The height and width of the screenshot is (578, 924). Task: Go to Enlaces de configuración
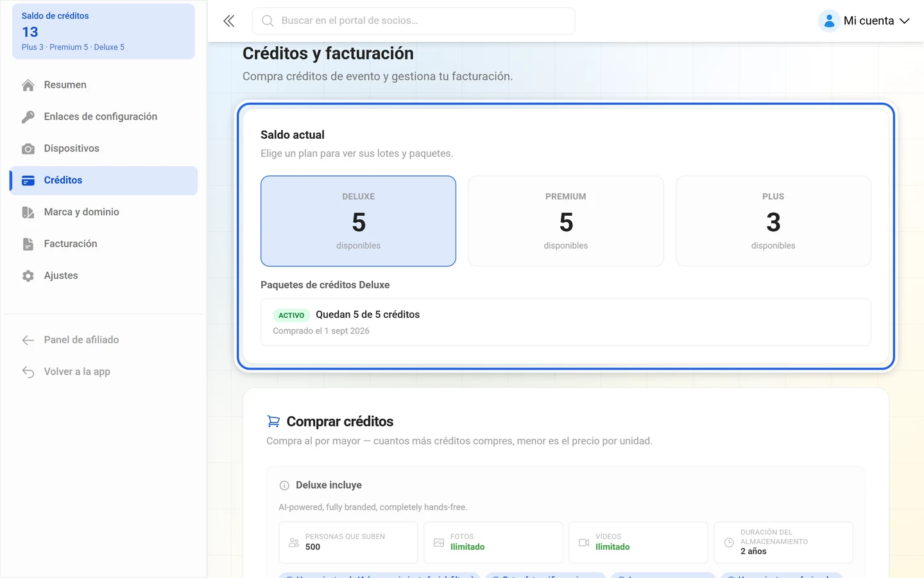103,117
